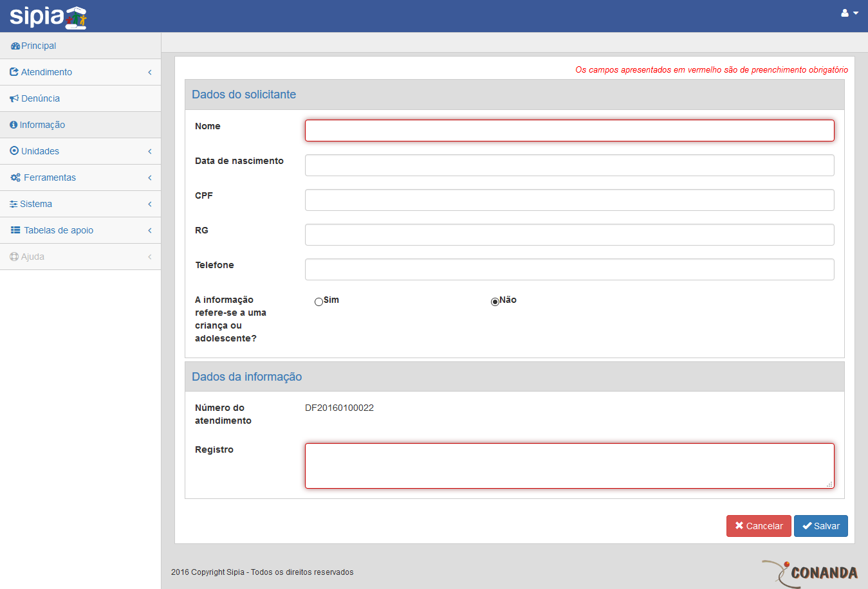Click inside the Registro text area
Viewport: 868px width, 589px height.
click(x=569, y=466)
